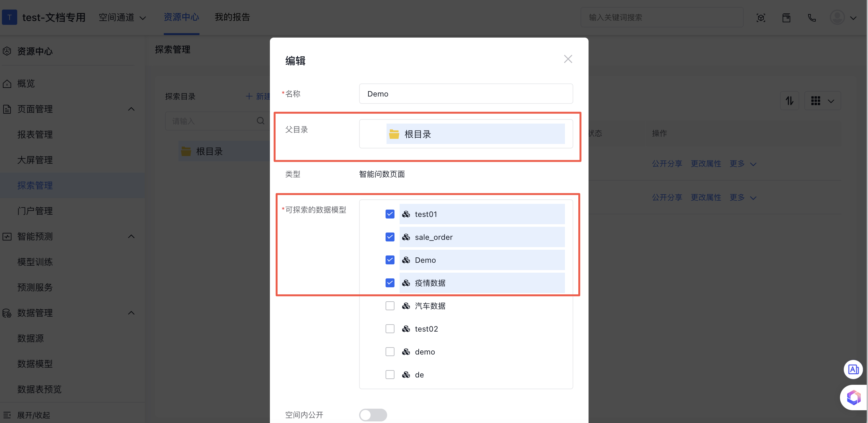
Task: Click the 资源中心 sidebar header icon
Action: click(x=7, y=51)
